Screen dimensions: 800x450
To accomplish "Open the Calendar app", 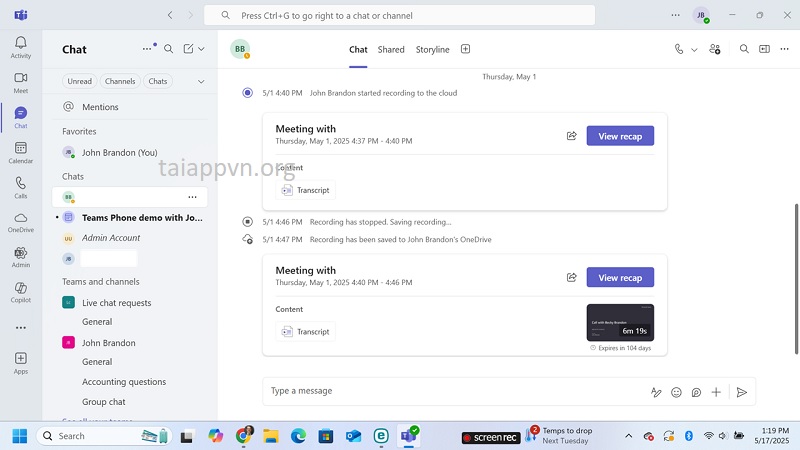I will tap(20, 153).
